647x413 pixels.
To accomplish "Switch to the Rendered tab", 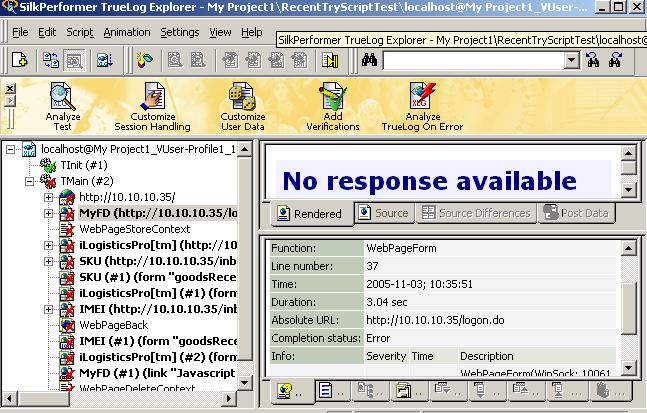I will coord(312,214).
